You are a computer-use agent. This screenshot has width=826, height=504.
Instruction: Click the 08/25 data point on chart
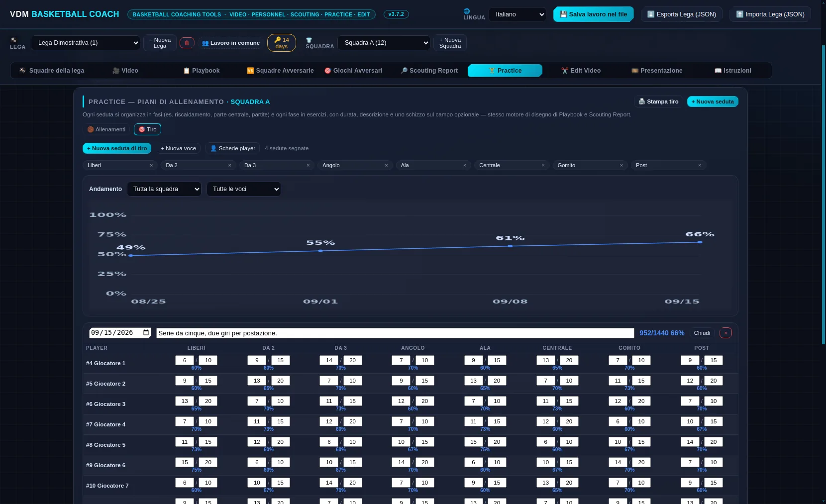[x=131, y=255]
